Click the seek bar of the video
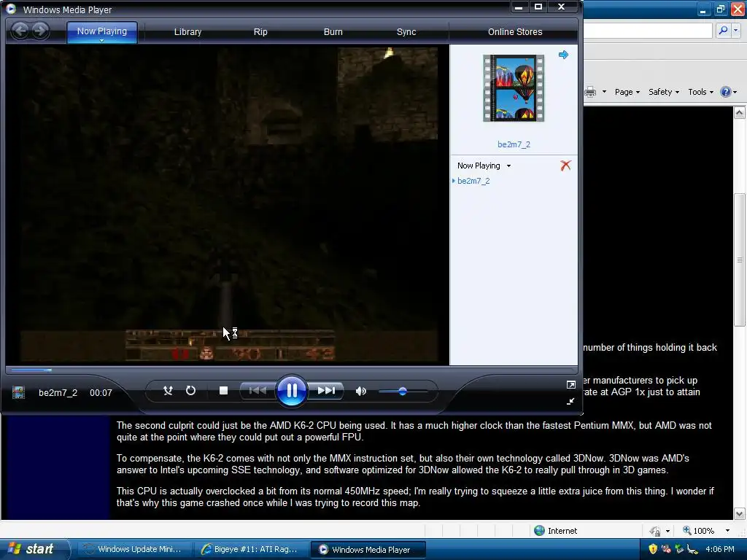Screen dimensions: 747x560 [292, 370]
